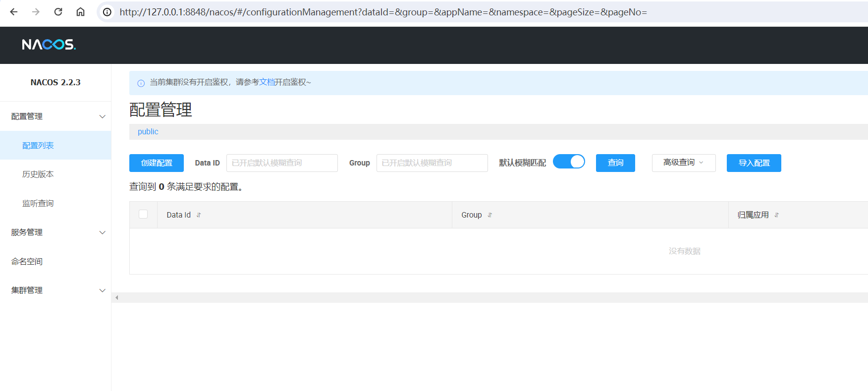Focus the Data ID input field
Image resolution: width=868 pixels, height=391 pixels.
(282, 163)
